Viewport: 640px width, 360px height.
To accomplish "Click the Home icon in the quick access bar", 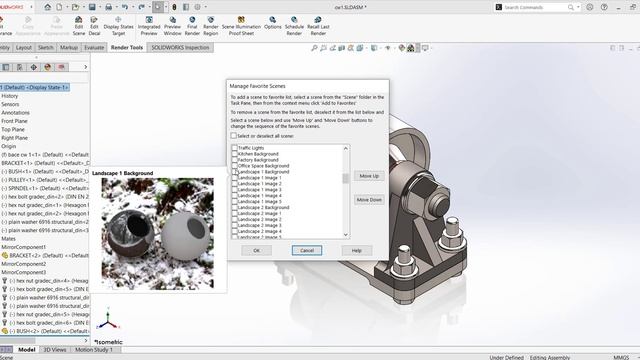I will [48, 7].
